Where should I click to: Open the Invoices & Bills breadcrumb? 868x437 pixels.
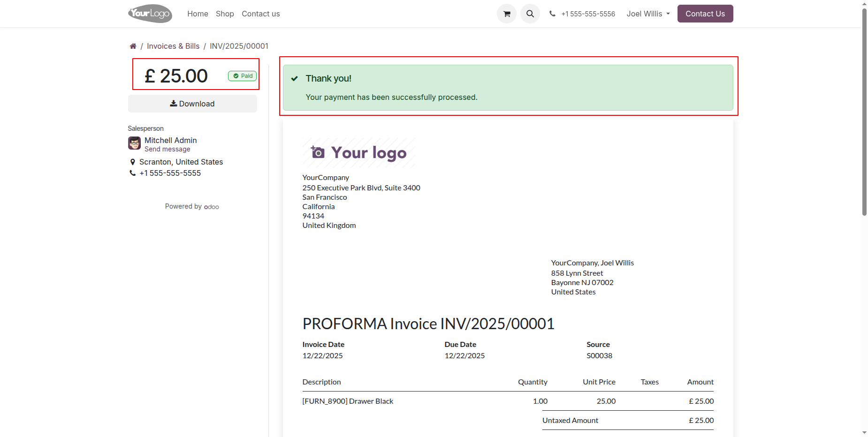(x=173, y=46)
